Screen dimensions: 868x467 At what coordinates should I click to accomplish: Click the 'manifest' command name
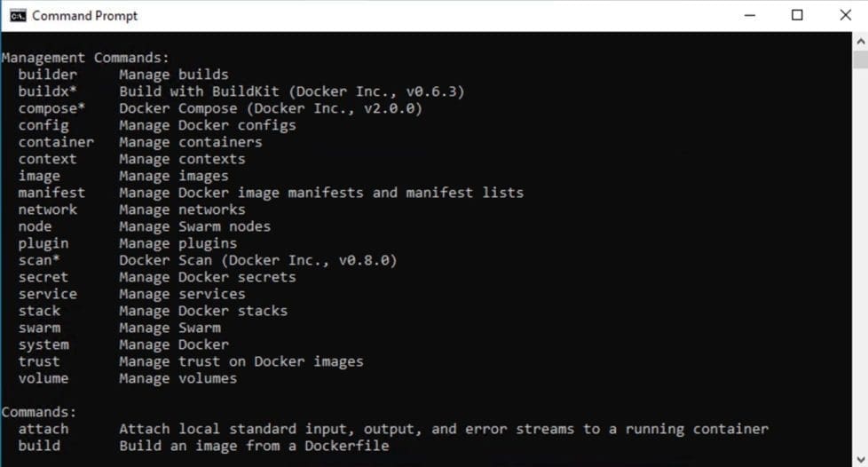tap(51, 193)
